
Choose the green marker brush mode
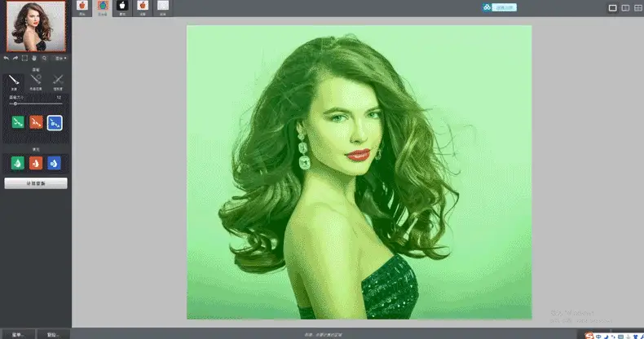click(18, 122)
